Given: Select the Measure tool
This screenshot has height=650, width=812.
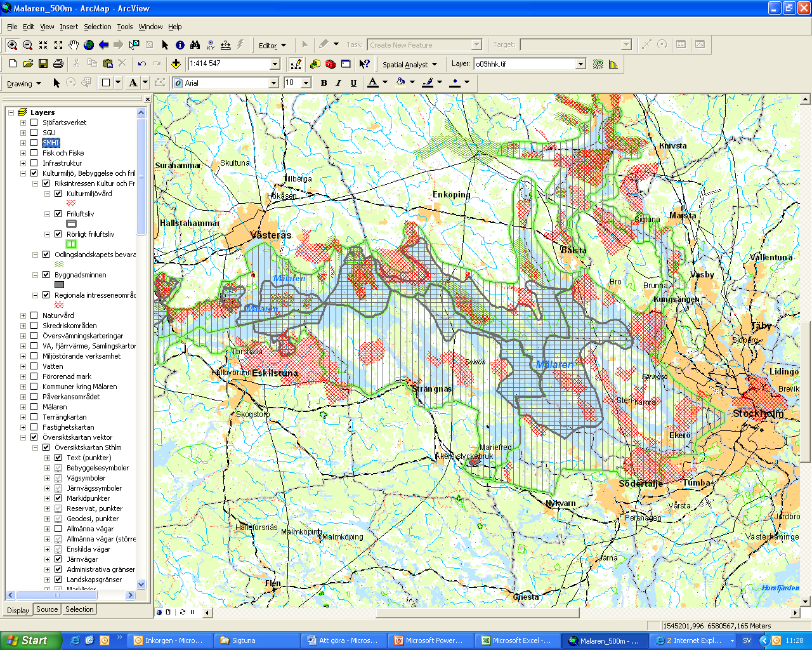Looking at the screenshot, I should pyautogui.click(x=225, y=45).
